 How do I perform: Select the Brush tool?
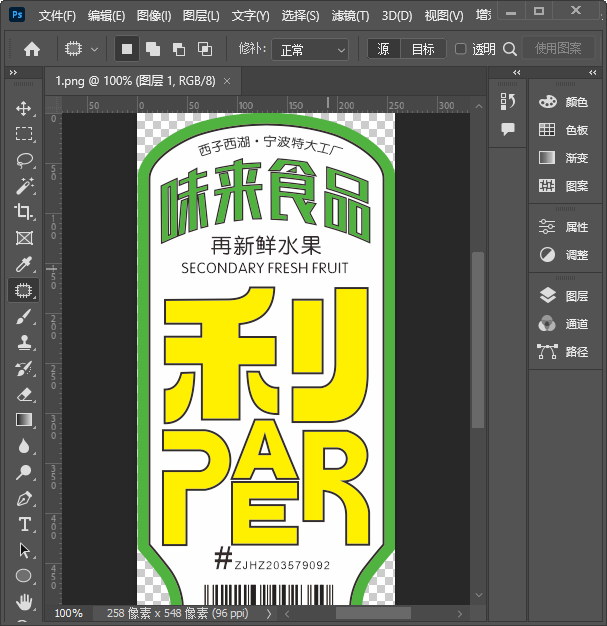point(24,317)
